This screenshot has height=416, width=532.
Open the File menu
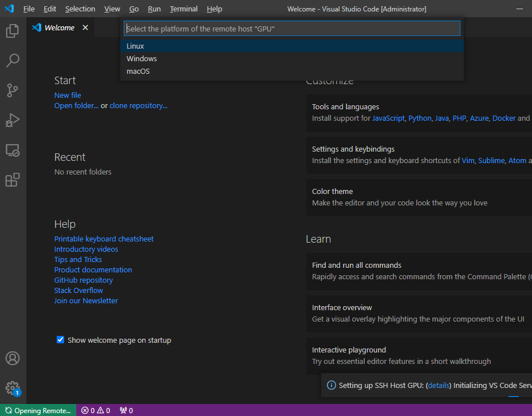(29, 9)
